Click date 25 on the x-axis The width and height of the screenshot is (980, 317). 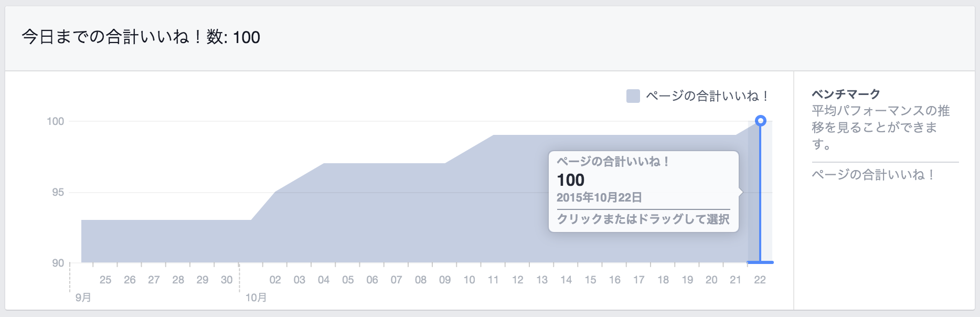(105, 280)
